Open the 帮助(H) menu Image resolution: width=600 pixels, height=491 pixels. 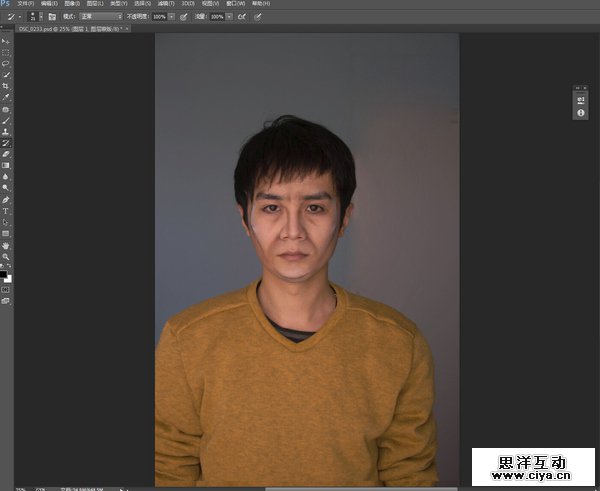(261, 3)
